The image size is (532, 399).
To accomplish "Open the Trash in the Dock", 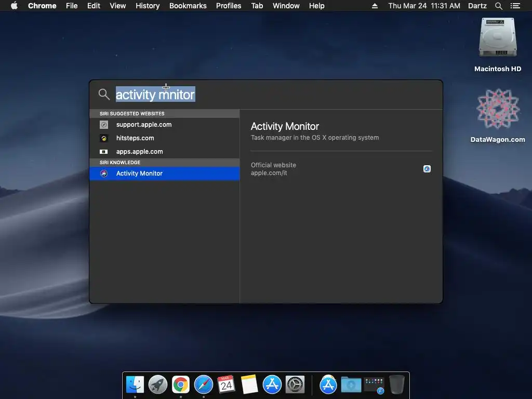I will (396, 384).
